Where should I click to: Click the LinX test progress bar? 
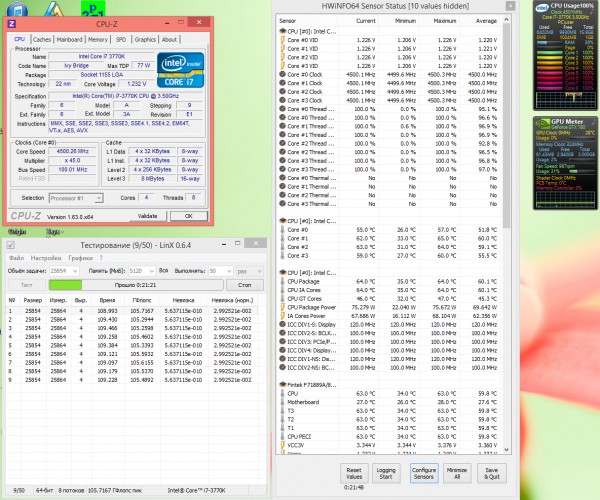pos(136,285)
